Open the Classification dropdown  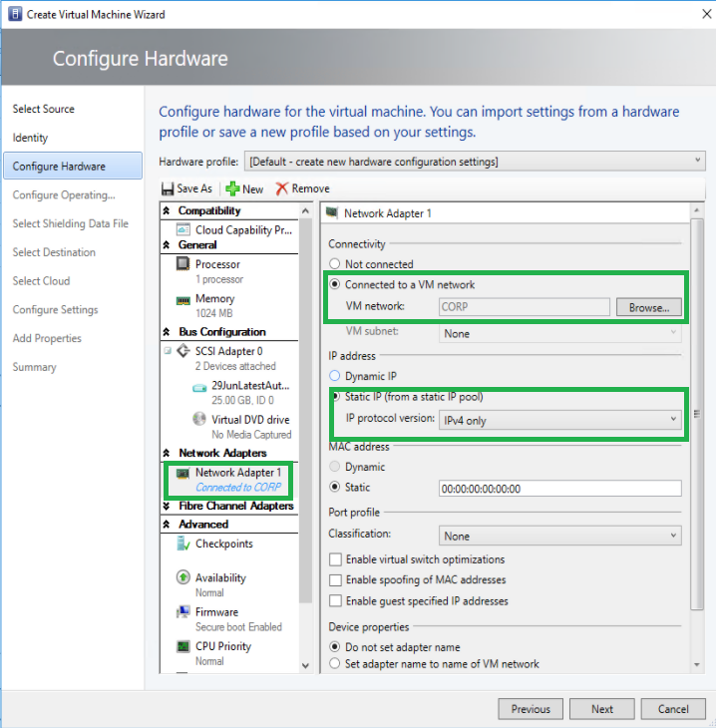pyautogui.click(x=560, y=536)
